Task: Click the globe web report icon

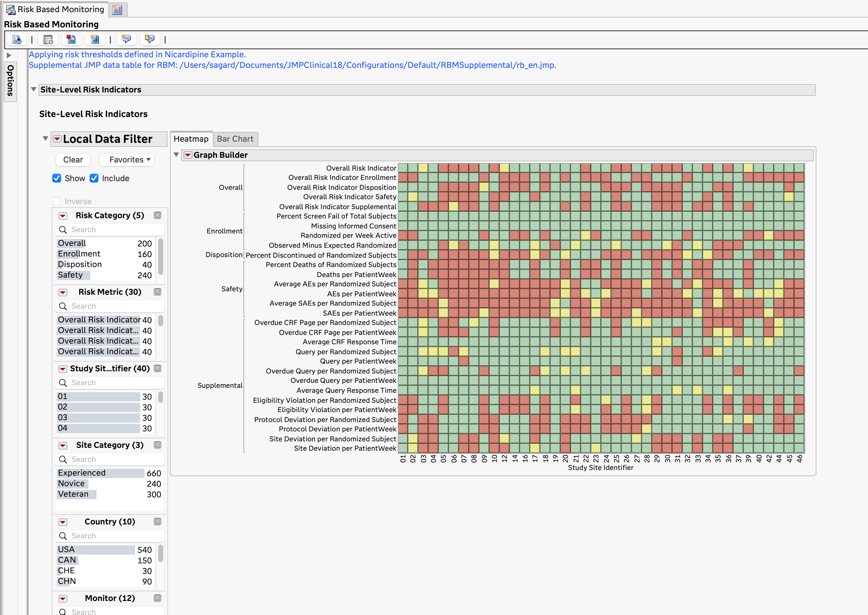Action: [x=95, y=40]
